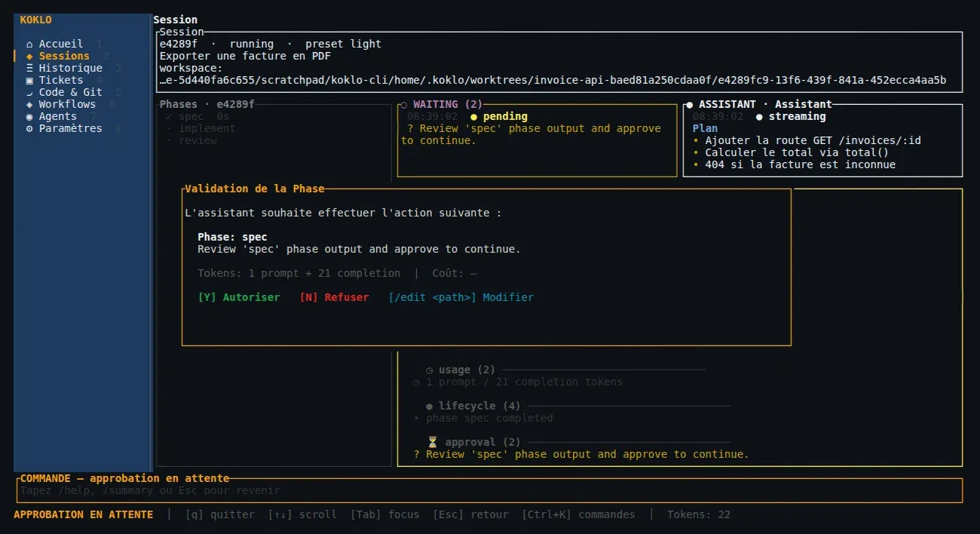This screenshot has width=980, height=534.
Task: Click the 'running' session status
Action: click(252, 44)
